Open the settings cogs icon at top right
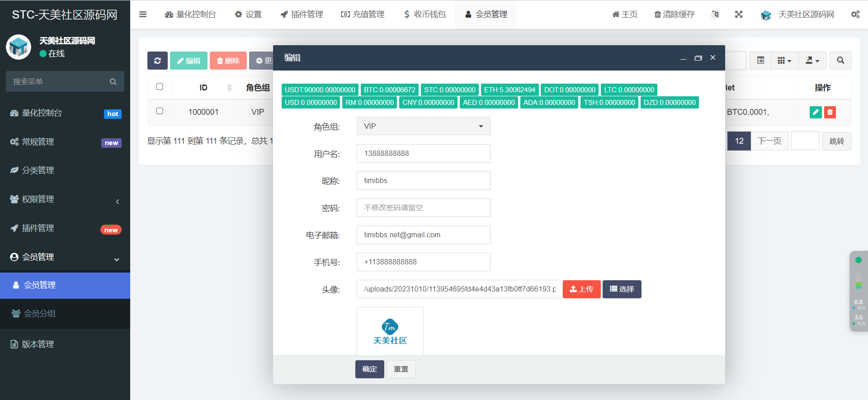 coord(855,14)
